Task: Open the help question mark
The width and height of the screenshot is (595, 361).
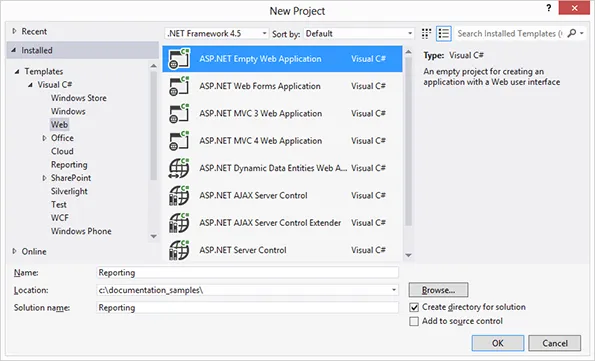Action: point(549,8)
